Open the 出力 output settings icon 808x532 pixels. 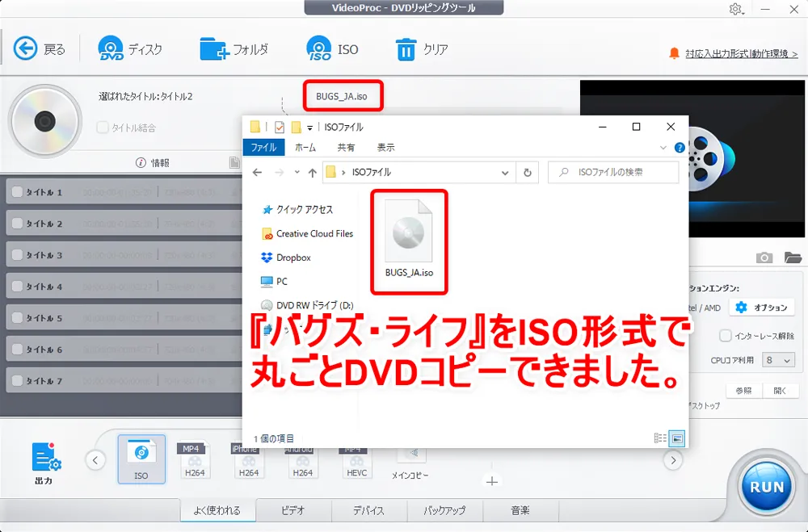pos(45,457)
